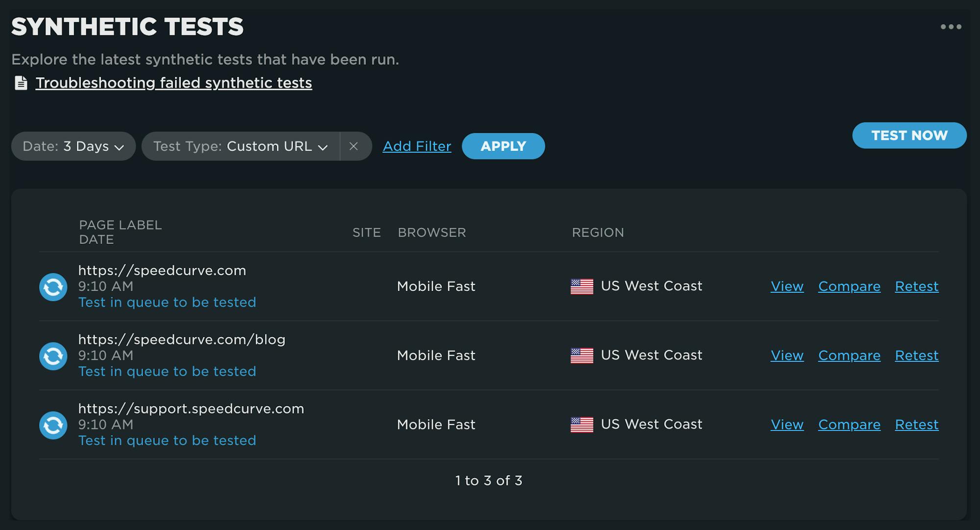The width and height of the screenshot is (980, 530).
Task: Toggle visibility of speedcurve.com test status
Action: (x=53, y=287)
